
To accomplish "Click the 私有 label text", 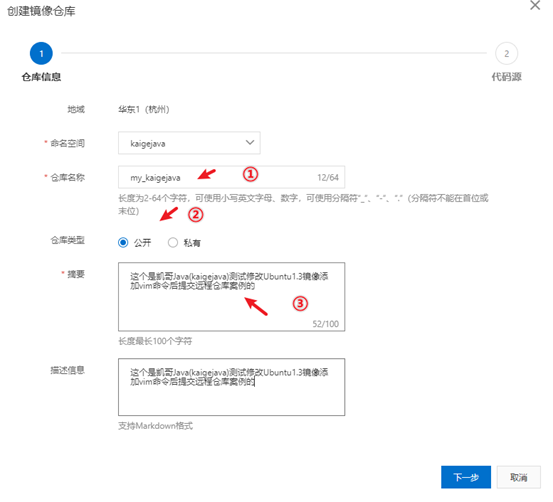I will (x=192, y=243).
